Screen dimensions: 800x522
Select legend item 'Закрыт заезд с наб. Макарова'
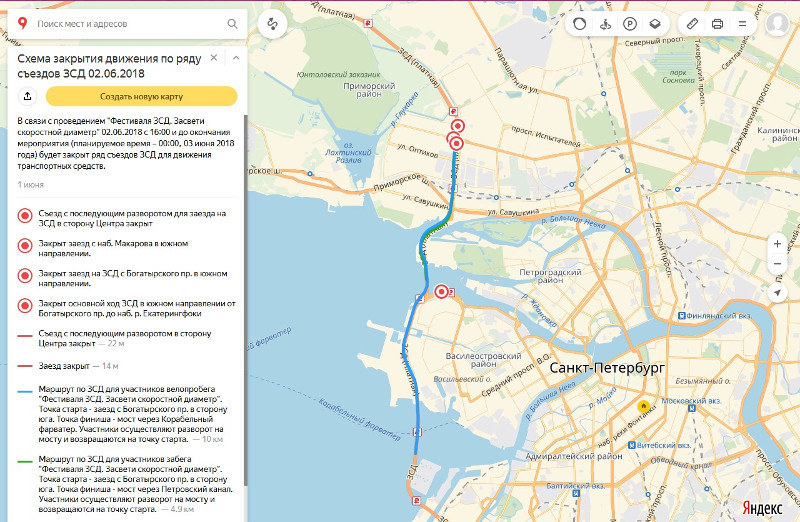[x=127, y=248]
